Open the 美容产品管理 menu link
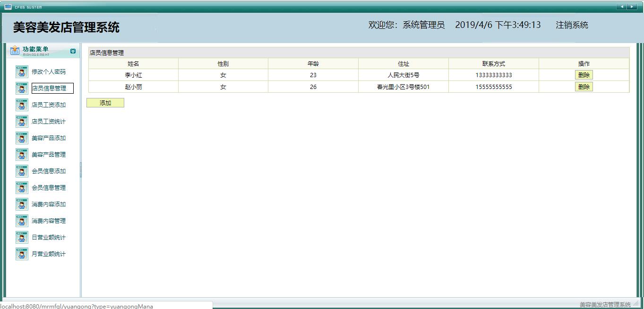The width and height of the screenshot is (644, 309). point(49,155)
